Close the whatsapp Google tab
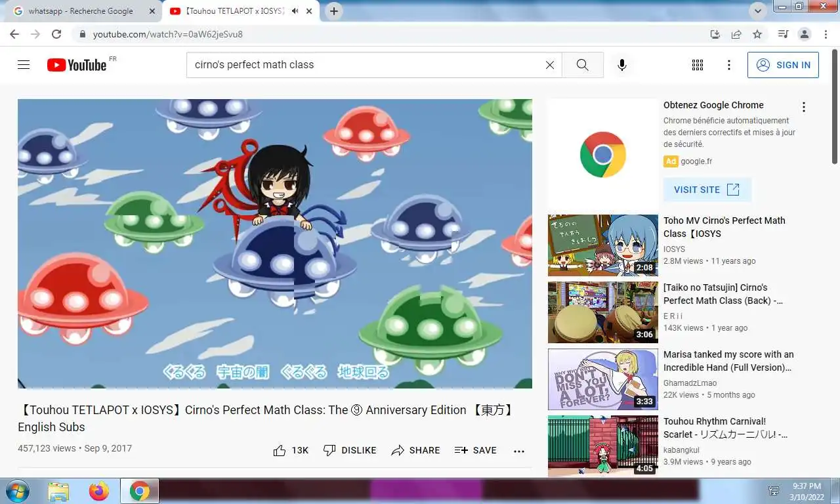Viewport: 840px width, 504px height. pos(152,11)
